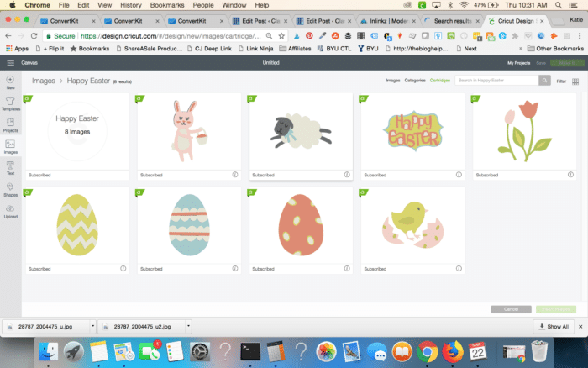
Task: Select the Text tool in sidebar
Action: point(10,168)
